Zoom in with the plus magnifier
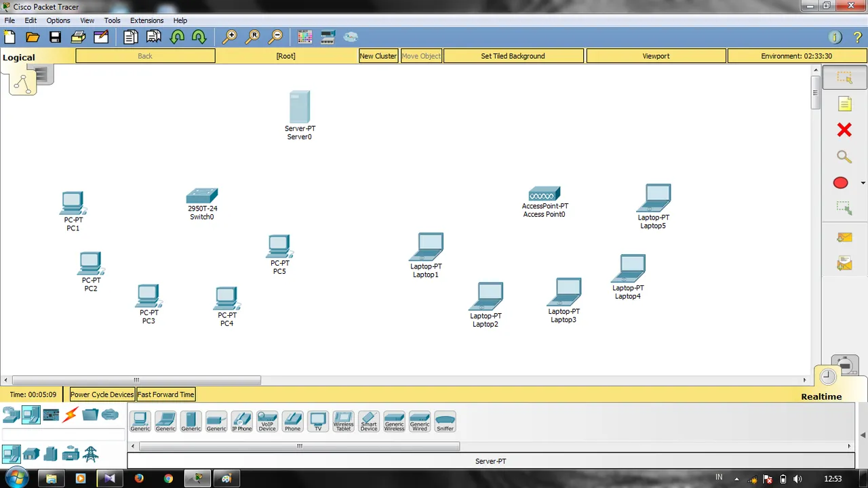This screenshot has width=868, height=488. [230, 37]
